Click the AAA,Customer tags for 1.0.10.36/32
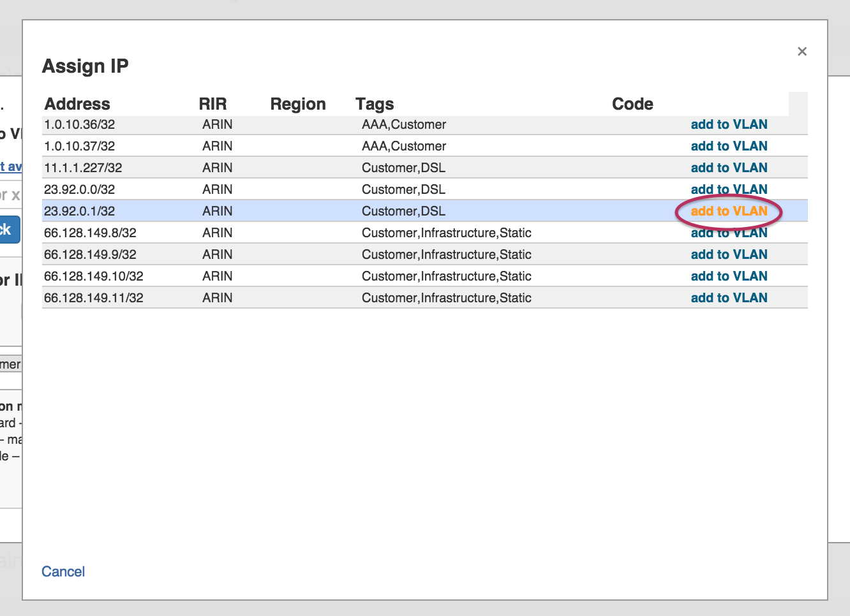Viewport: 850px width, 616px height. click(x=404, y=124)
